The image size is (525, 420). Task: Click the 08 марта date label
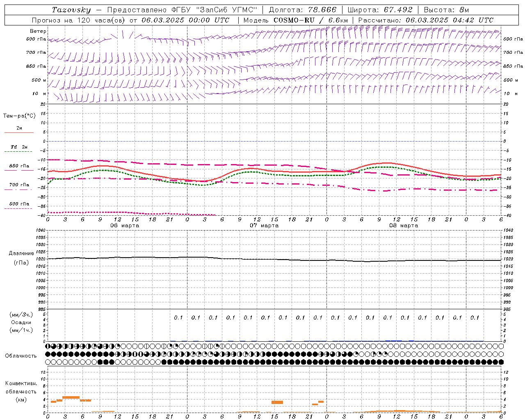(x=404, y=225)
